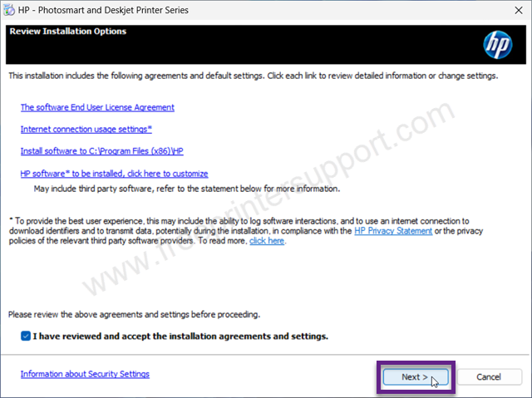This screenshot has width=532, height=398.
Task: Continue installation with the Next button
Action: [x=415, y=377]
